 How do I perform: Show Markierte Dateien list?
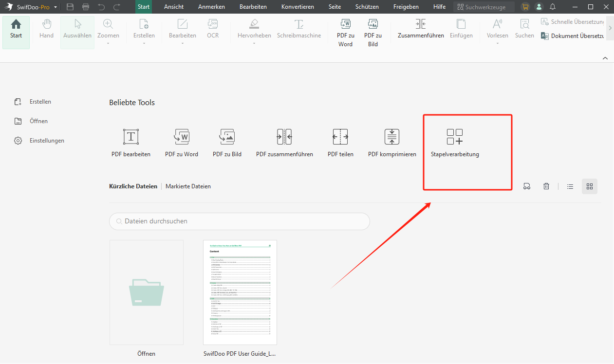click(188, 186)
